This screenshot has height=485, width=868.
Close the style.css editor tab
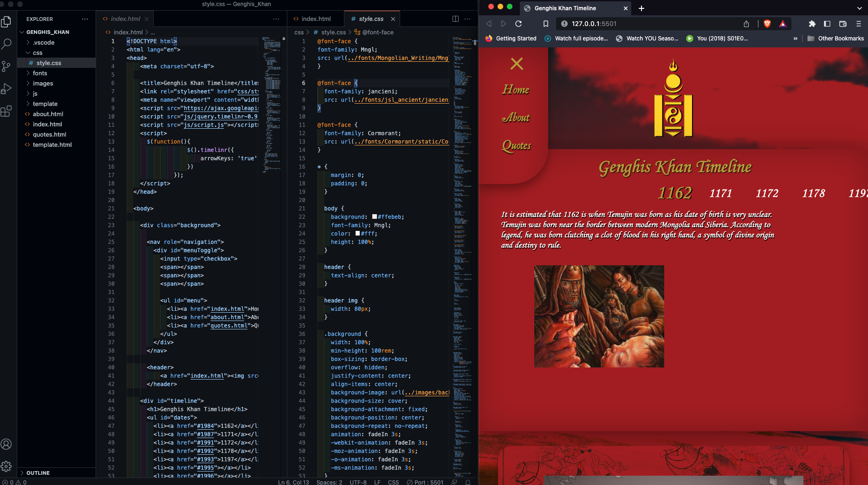coord(393,19)
